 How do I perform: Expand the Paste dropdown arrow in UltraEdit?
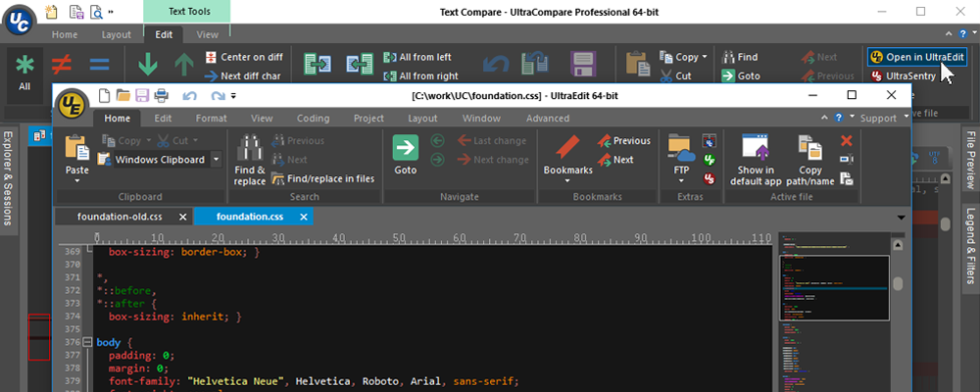click(77, 181)
